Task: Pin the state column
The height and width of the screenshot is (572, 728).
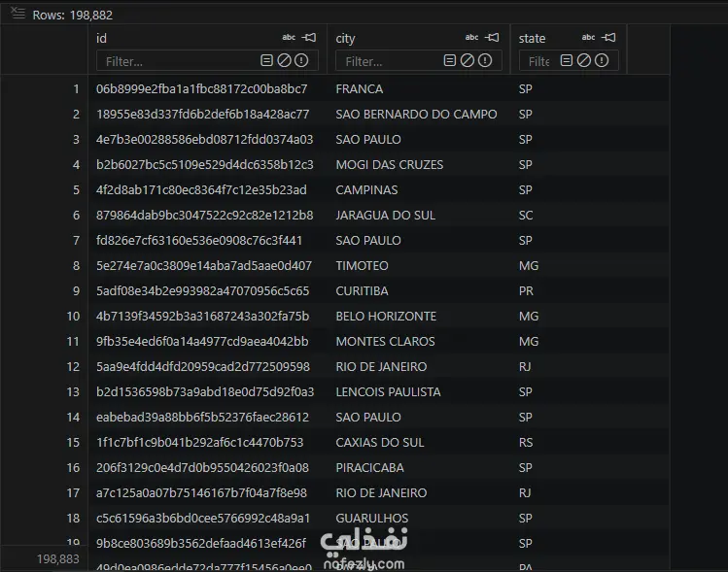Action: pyautogui.click(x=608, y=37)
